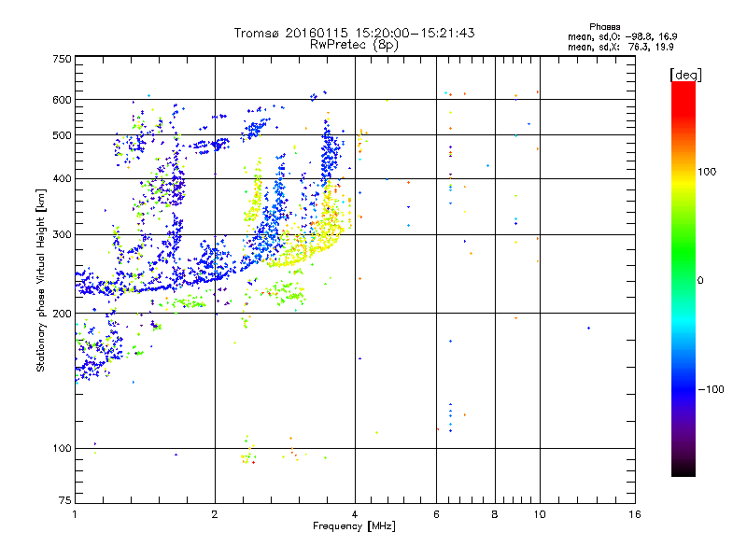
Task: Click the "RwPretec (8p)" subtitle
Action: [x=354, y=45]
